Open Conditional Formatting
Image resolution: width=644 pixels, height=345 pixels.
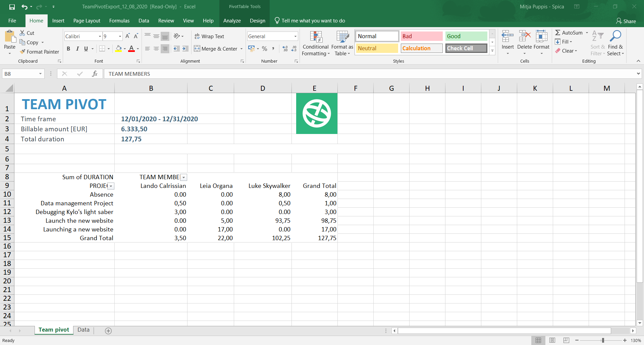coord(316,43)
